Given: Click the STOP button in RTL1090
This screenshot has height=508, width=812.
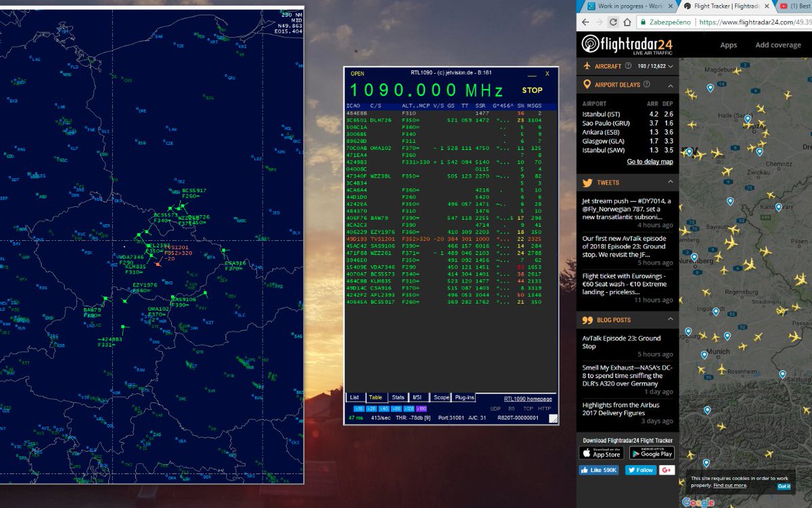Looking at the screenshot, I should tap(532, 90).
